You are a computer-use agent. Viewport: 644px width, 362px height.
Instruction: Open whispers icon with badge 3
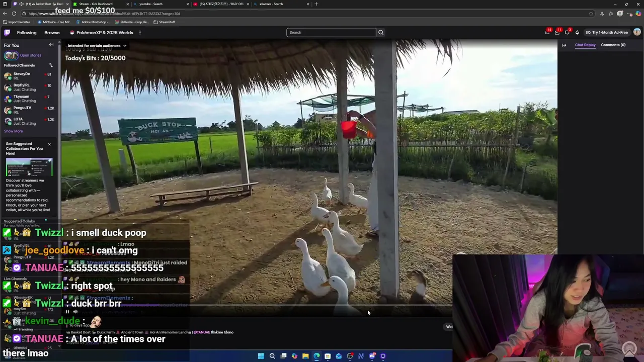click(x=568, y=32)
